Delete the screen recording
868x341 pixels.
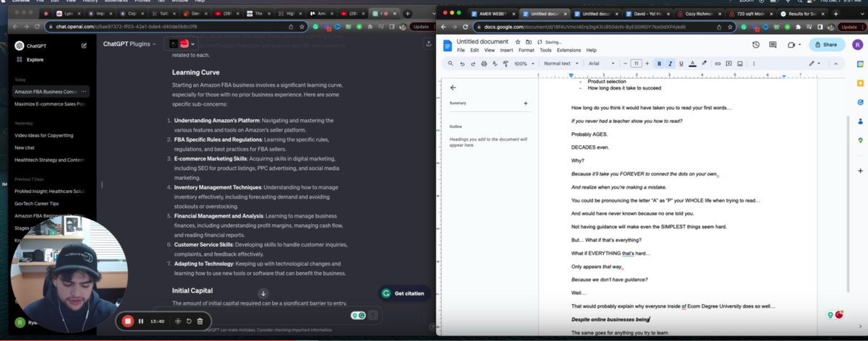click(200, 321)
